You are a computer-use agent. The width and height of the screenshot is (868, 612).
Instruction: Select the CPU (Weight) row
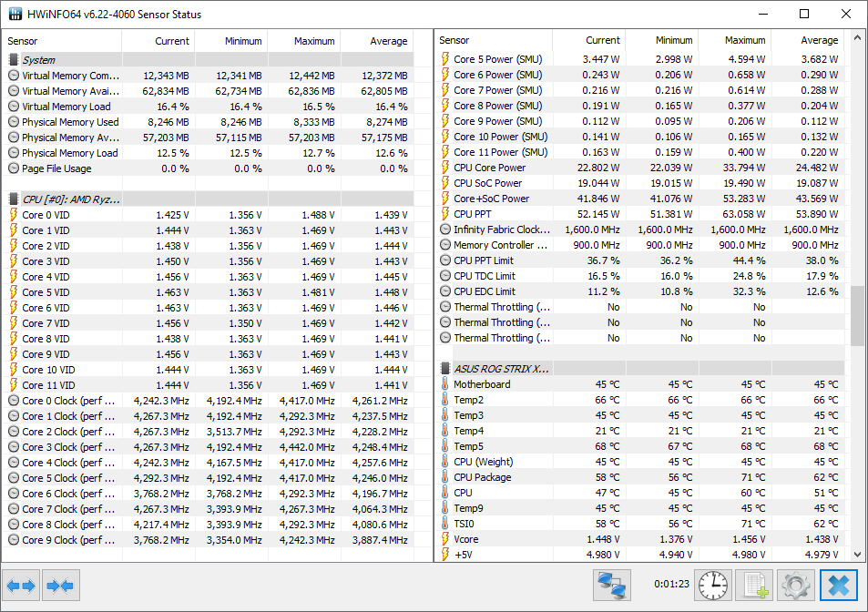(x=640, y=462)
